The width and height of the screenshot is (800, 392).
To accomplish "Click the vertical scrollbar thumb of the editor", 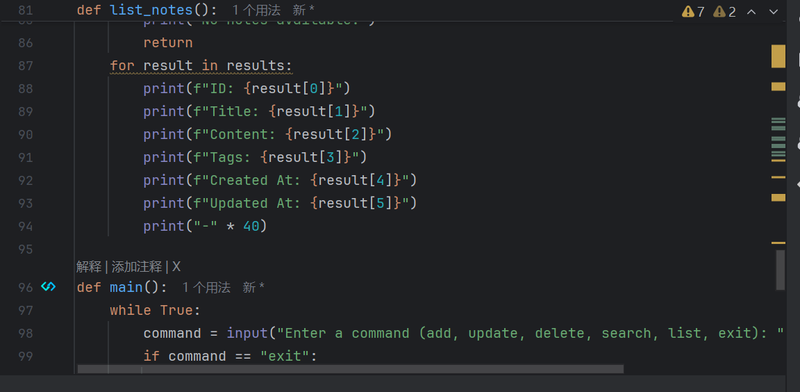I will click(781, 270).
